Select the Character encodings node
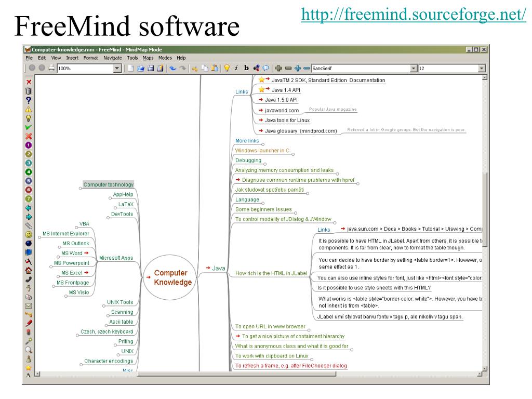 (109, 361)
